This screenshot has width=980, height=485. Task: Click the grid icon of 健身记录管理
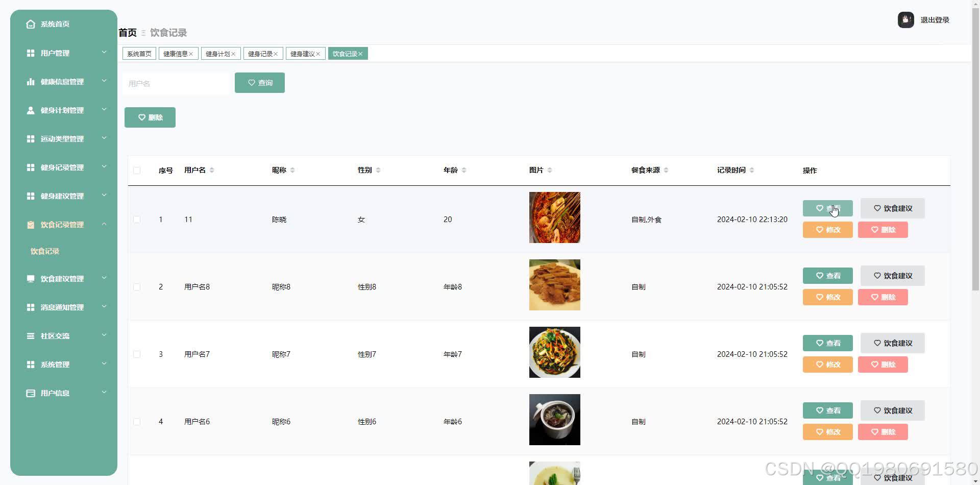coord(31,167)
